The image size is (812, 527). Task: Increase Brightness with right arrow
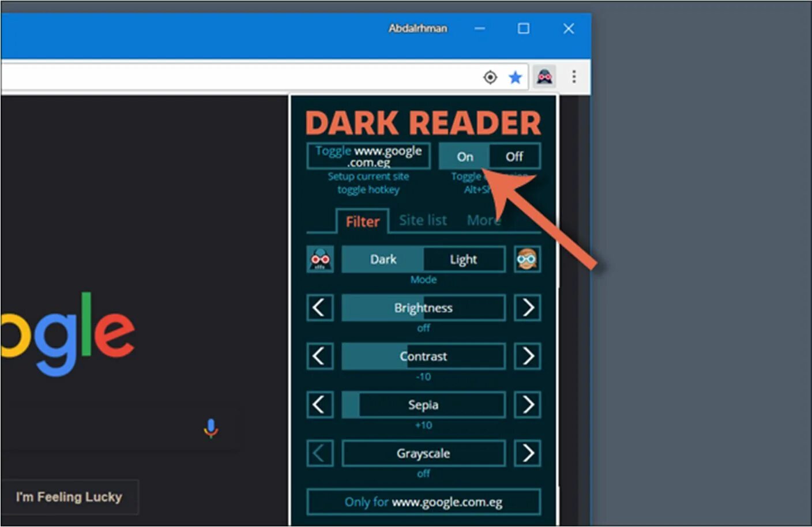[527, 308]
